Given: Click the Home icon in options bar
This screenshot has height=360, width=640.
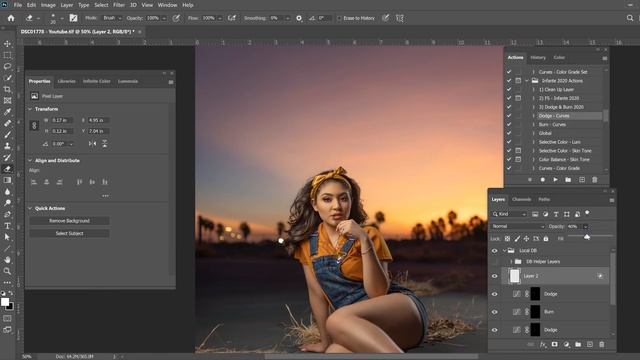Looking at the screenshot, I should coord(11,18).
